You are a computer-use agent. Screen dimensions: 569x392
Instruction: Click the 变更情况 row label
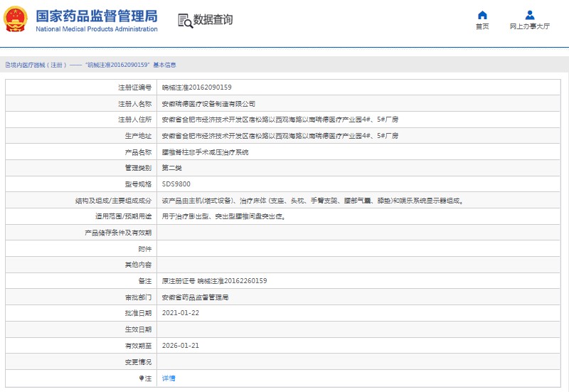(138, 362)
